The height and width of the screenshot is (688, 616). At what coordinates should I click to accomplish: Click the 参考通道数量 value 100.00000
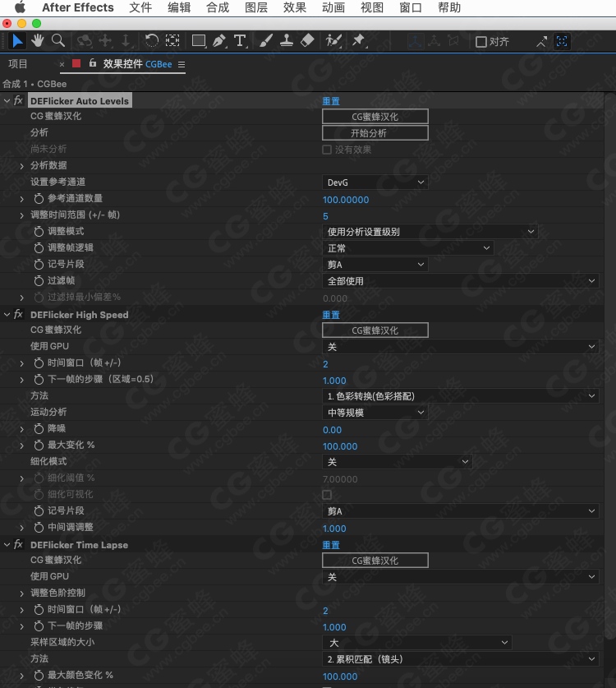(x=346, y=200)
